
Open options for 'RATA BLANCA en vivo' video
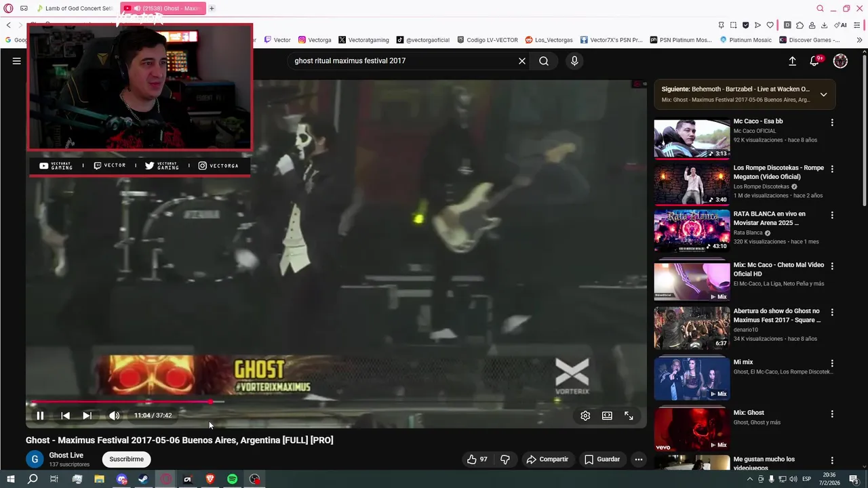(832, 215)
